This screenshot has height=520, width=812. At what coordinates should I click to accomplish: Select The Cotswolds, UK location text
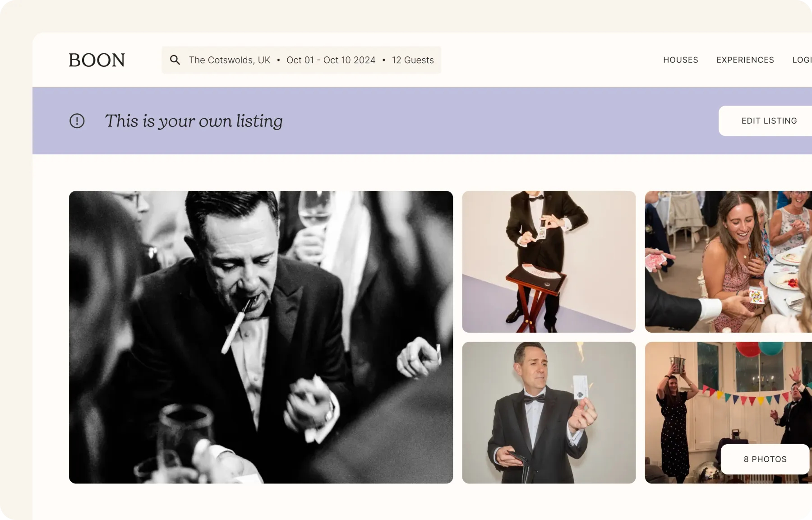(230, 60)
